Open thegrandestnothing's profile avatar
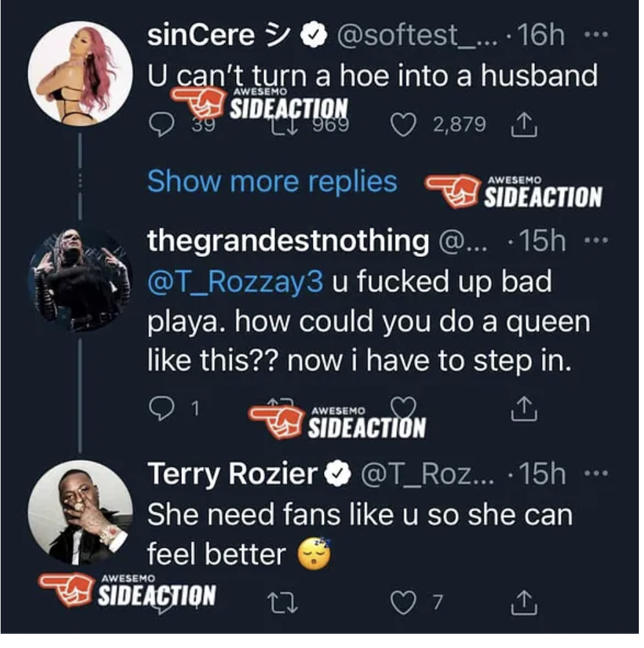This screenshot has height=648, width=644. pos(80,275)
